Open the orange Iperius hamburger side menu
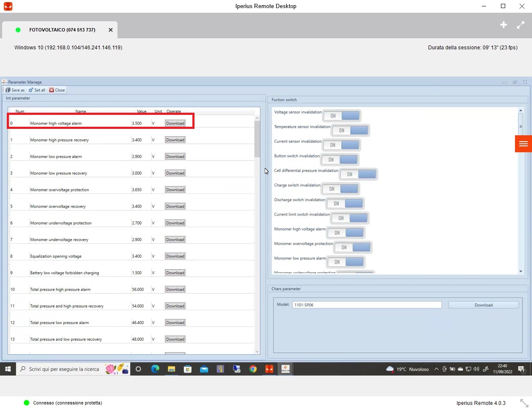This screenshot has width=532, height=410. pos(523,144)
